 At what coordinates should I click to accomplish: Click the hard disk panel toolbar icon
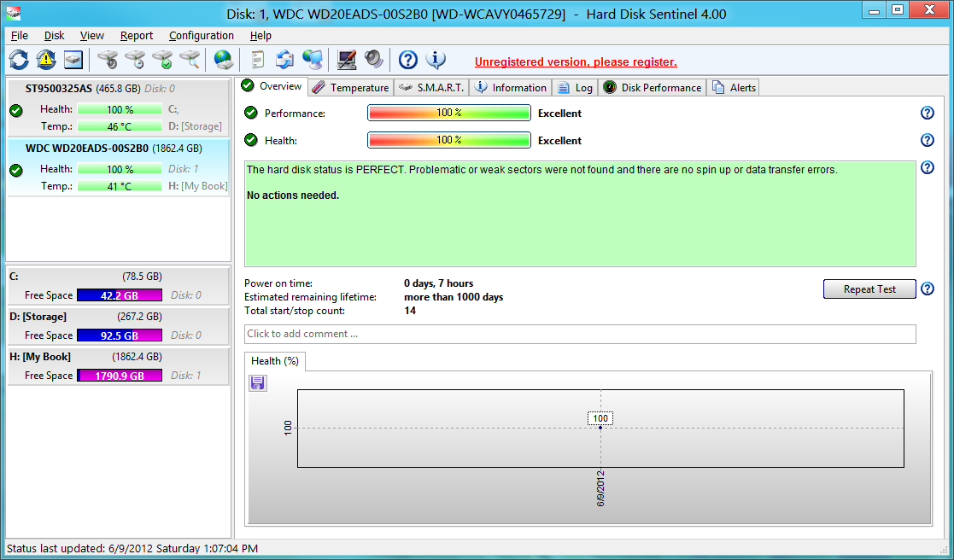73,60
